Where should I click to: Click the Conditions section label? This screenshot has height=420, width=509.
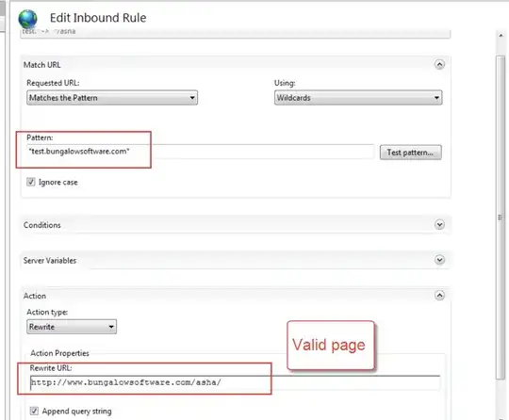41,225
